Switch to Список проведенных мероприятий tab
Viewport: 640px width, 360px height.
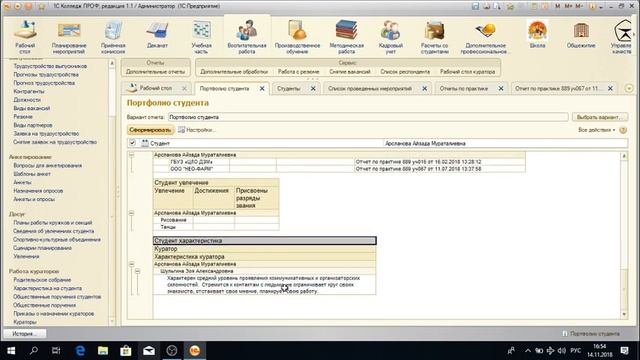click(x=370, y=89)
